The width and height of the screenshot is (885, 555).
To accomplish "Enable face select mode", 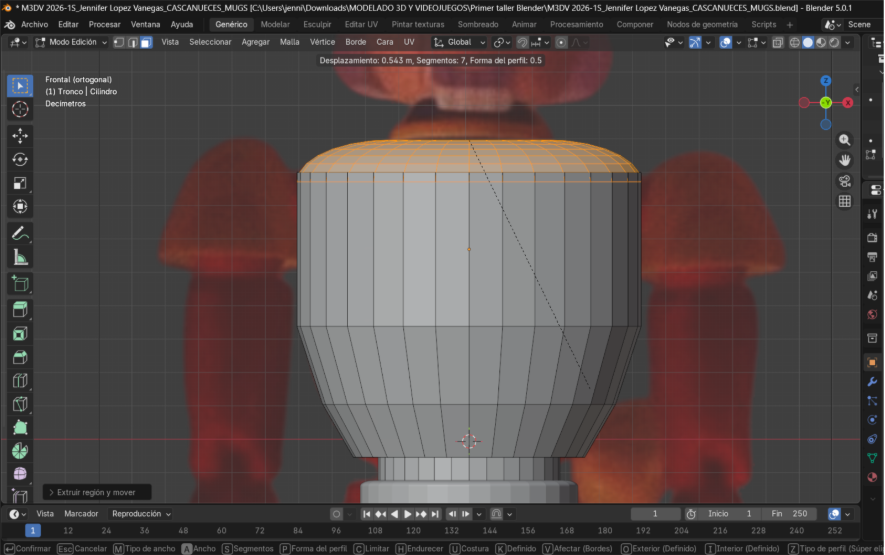I will [x=146, y=42].
